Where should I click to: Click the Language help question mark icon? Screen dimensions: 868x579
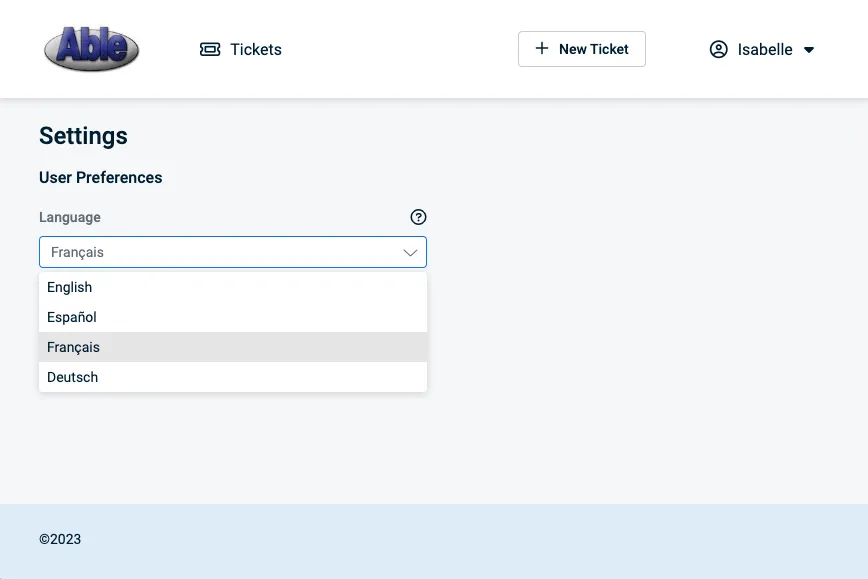418,217
